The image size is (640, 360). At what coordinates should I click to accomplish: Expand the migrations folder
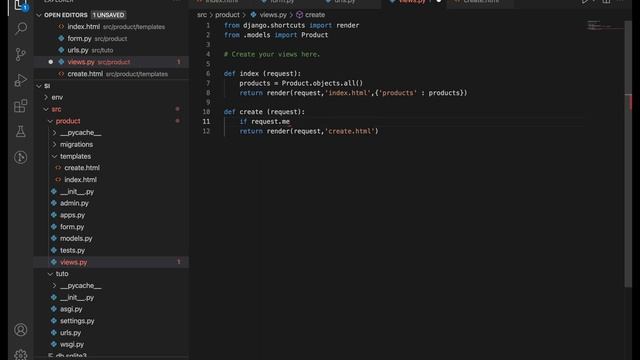coord(54,144)
